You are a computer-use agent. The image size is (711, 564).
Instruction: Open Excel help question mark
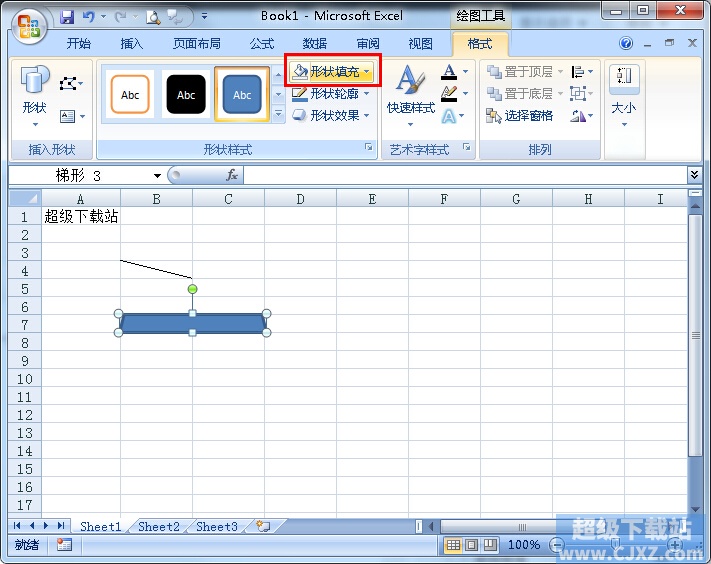(x=626, y=44)
